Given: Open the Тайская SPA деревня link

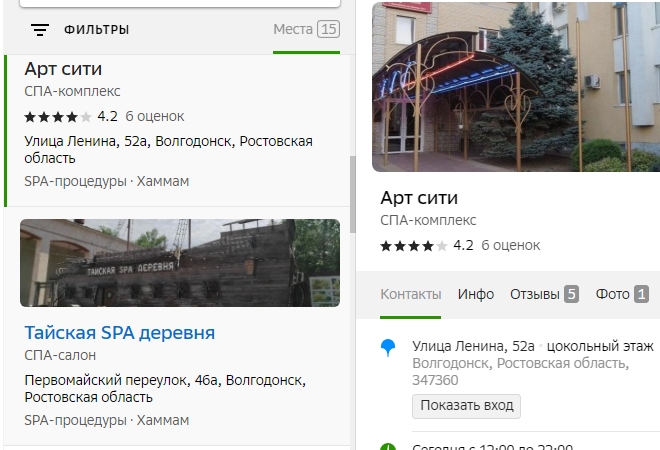Looking at the screenshot, I should point(119,333).
